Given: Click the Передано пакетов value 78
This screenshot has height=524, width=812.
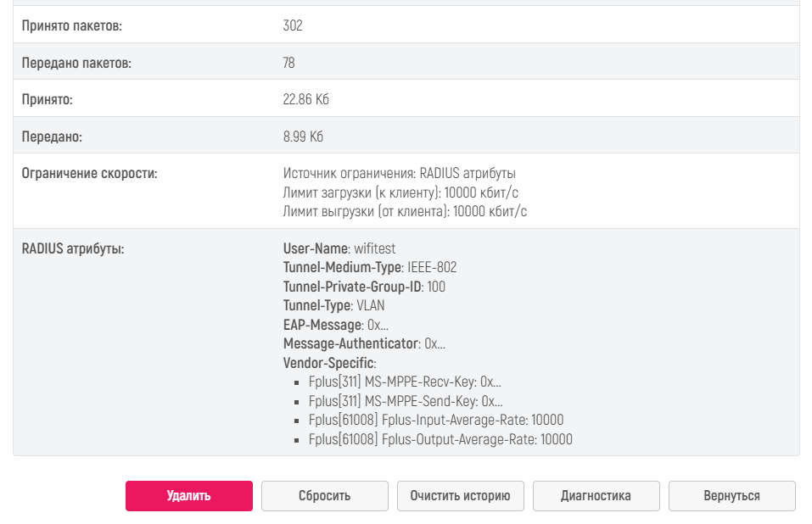Looking at the screenshot, I should click(289, 64).
